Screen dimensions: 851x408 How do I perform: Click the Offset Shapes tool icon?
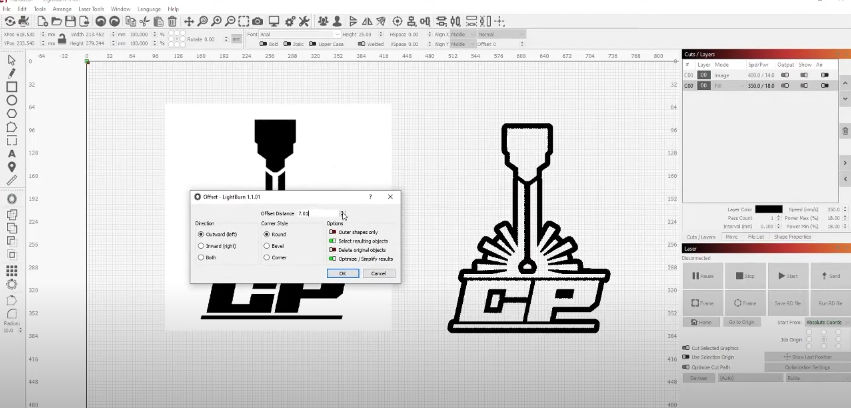[11, 199]
